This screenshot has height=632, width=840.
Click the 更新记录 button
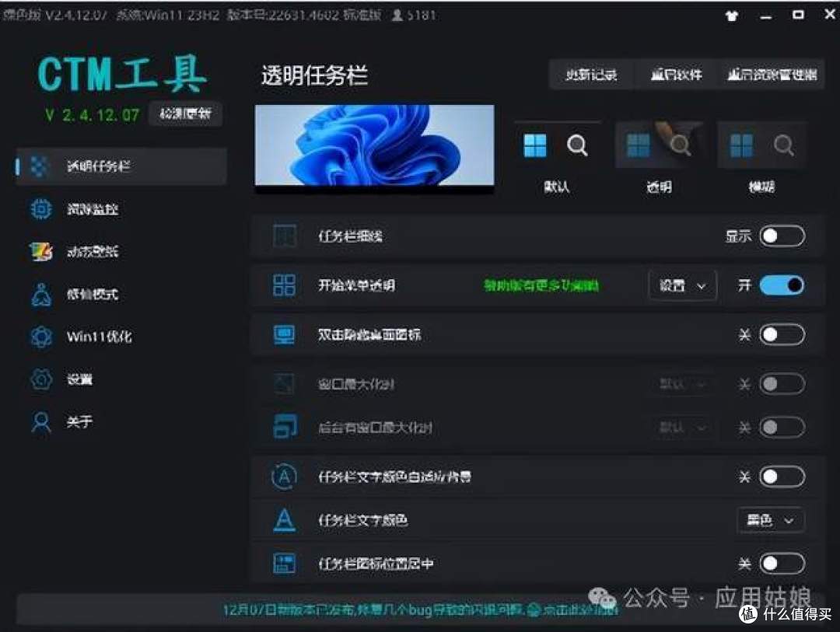[x=591, y=75]
